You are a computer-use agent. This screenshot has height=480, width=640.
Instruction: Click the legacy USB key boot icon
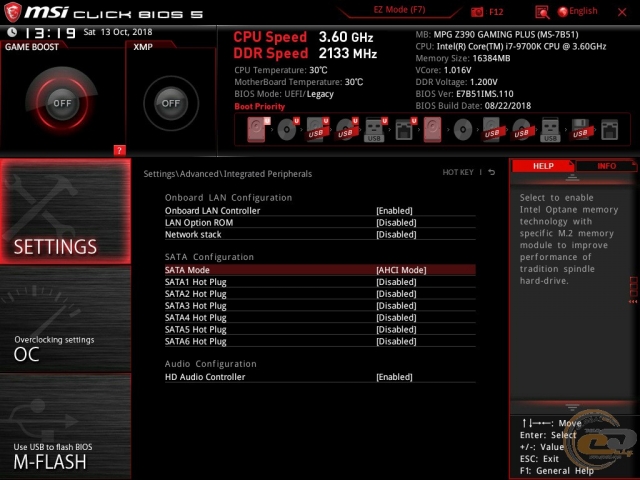550,130
